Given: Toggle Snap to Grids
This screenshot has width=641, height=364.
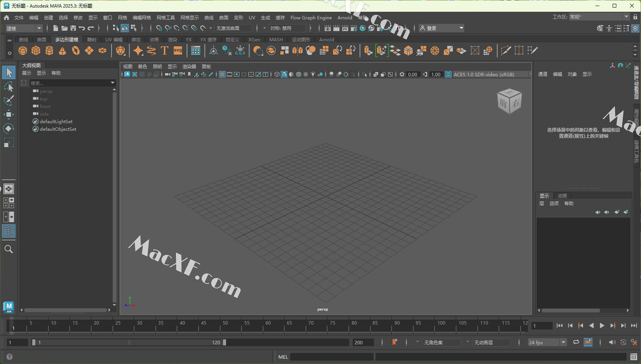Looking at the screenshot, I should (x=159, y=28).
